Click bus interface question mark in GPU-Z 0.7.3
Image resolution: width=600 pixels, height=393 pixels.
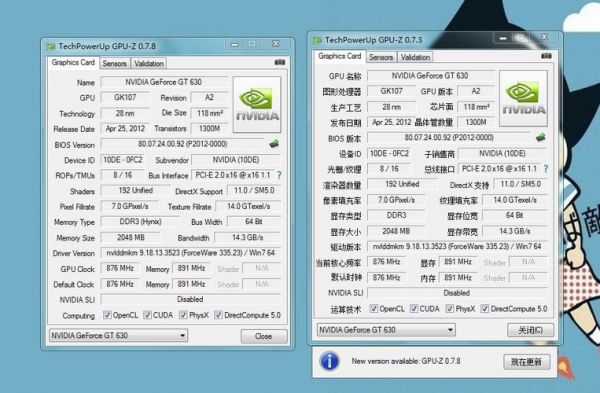pyautogui.click(x=545, y=169)
